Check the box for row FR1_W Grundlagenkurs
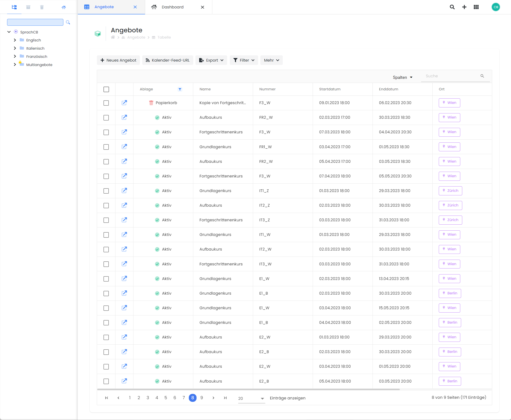Viewport: 511px width, 420px height. (x=106, y=147)
